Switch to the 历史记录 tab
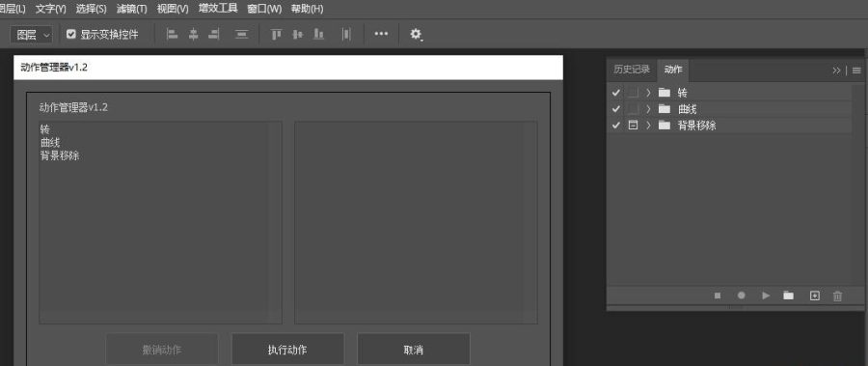Viewport: 868px width, 366px height. pos(632,70)
